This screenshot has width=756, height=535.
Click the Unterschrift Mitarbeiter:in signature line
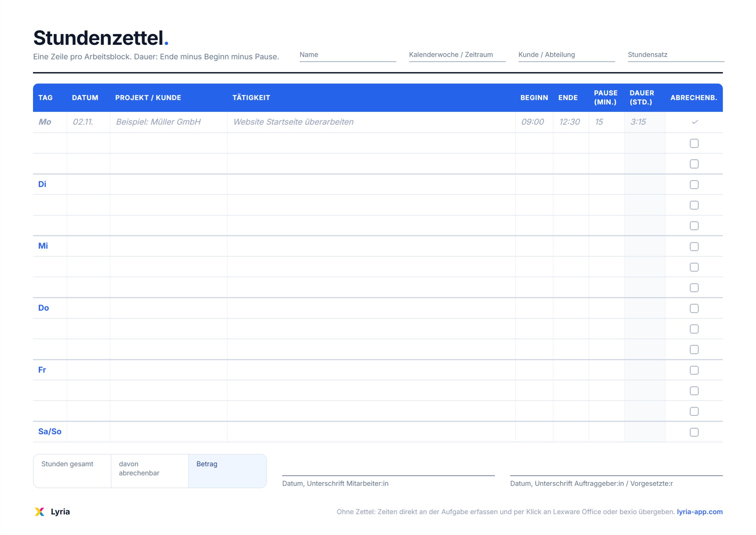[x=388, y=475]
